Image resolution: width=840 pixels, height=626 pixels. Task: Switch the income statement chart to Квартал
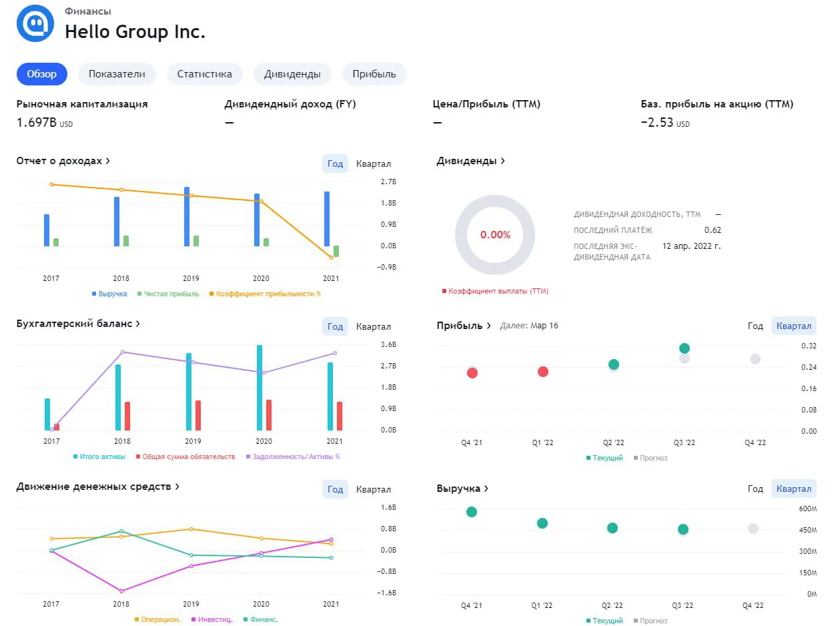[374, 164]
